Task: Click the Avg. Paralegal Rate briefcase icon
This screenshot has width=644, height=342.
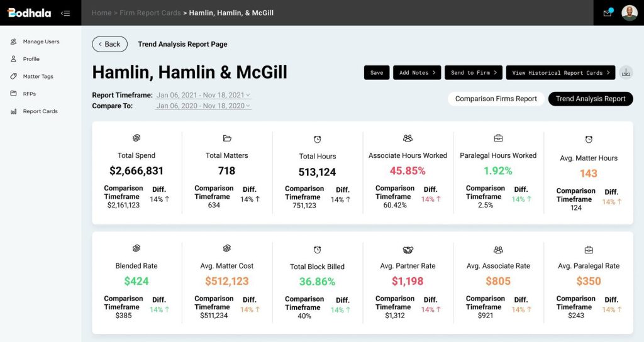Action: [589, 250]
